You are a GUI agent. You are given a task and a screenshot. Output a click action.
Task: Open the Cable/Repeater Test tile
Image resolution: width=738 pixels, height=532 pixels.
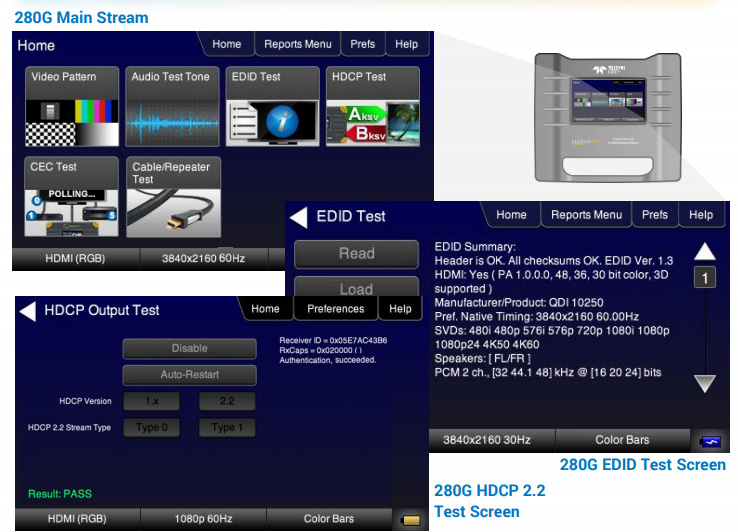coord(173,197)
